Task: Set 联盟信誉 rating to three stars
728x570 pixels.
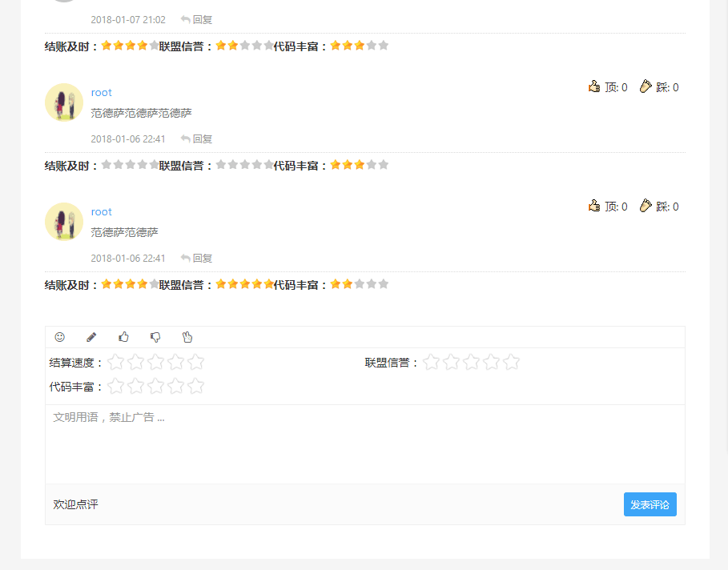Action: point(472,363)
